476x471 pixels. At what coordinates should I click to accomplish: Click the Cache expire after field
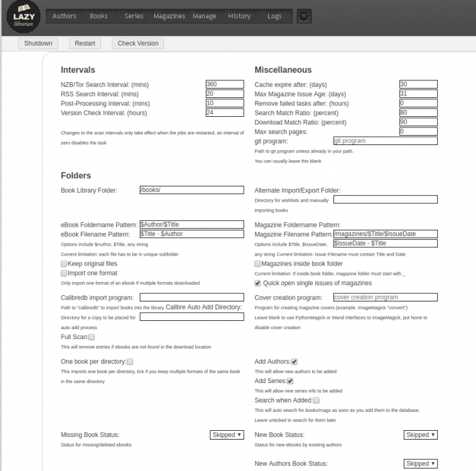(418, 84)
